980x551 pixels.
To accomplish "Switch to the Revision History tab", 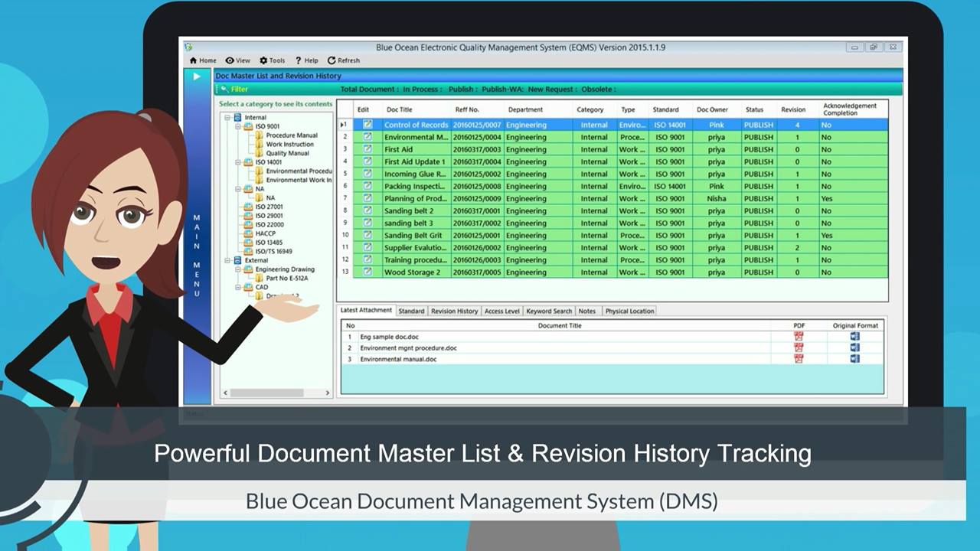I will tap(454, 311).
